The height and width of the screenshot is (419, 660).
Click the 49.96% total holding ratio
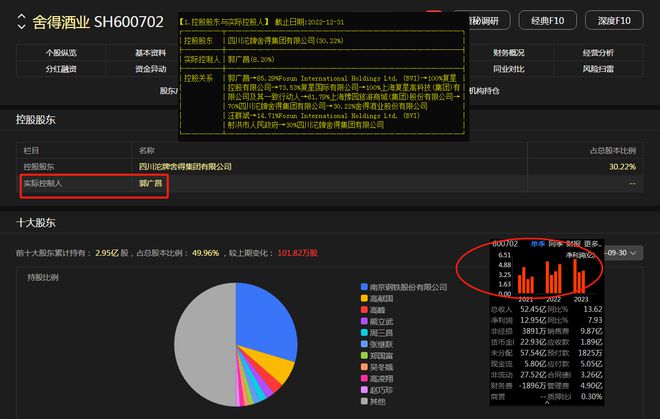[x=205, y=253]
